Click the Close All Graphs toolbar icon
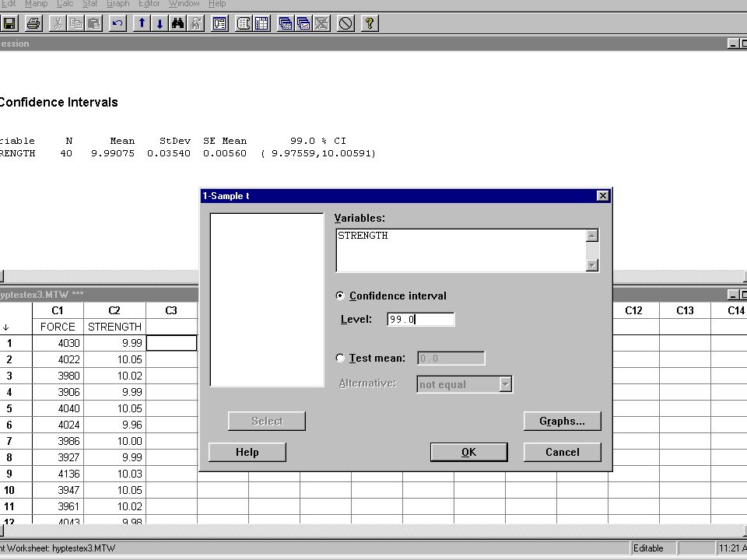This screenshot has width=747, height=560. pyautogui.click(x=321, y=23)
